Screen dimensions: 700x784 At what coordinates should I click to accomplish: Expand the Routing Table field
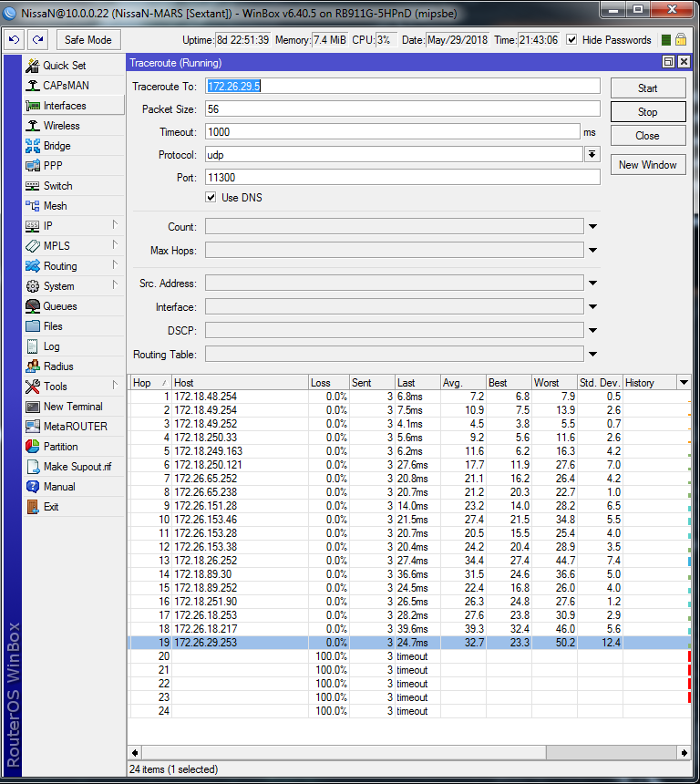coord(592,355)
